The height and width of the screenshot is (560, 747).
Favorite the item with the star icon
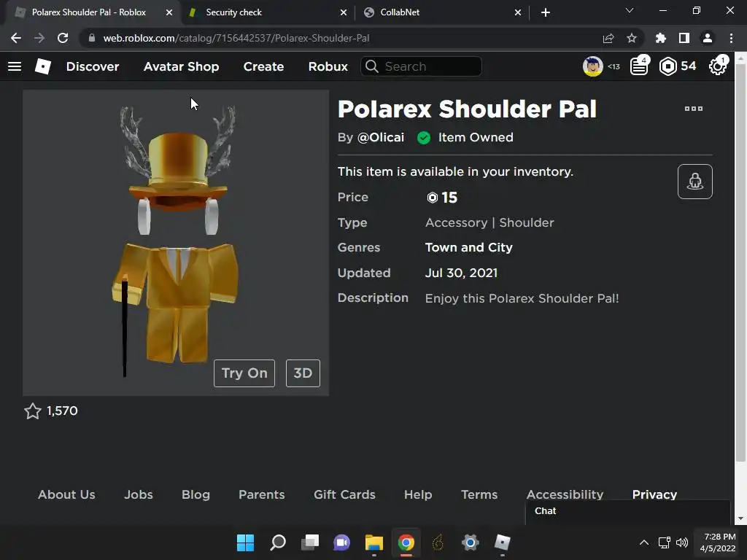click(x=32, y=411)
